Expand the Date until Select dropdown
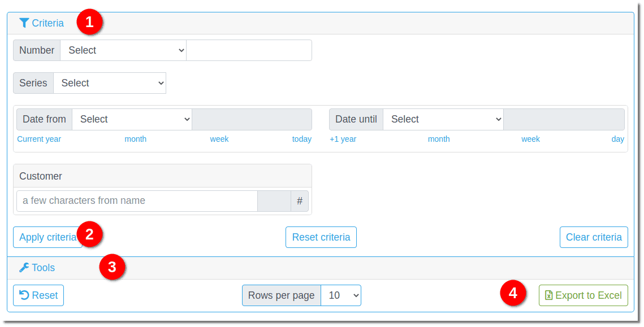 443,119
